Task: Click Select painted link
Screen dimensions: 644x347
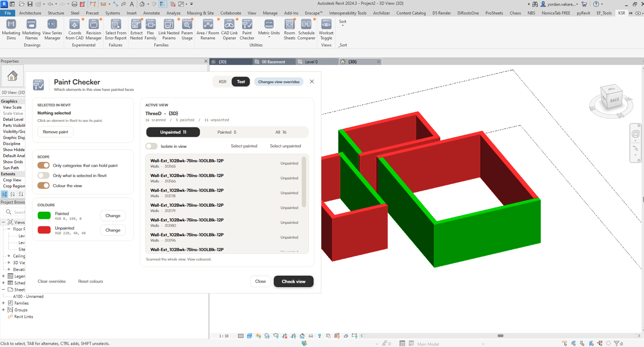Action: click(x=244, y=146)
